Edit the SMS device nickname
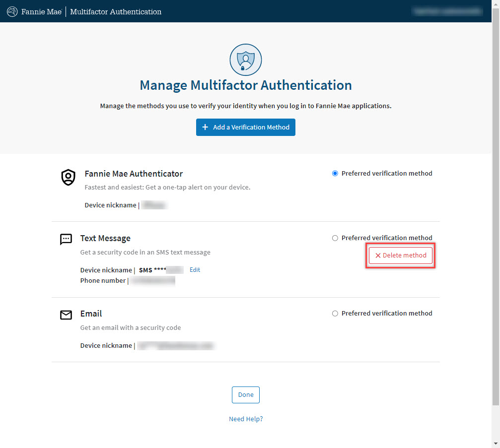The image size is (500, 448). (195, 270)
